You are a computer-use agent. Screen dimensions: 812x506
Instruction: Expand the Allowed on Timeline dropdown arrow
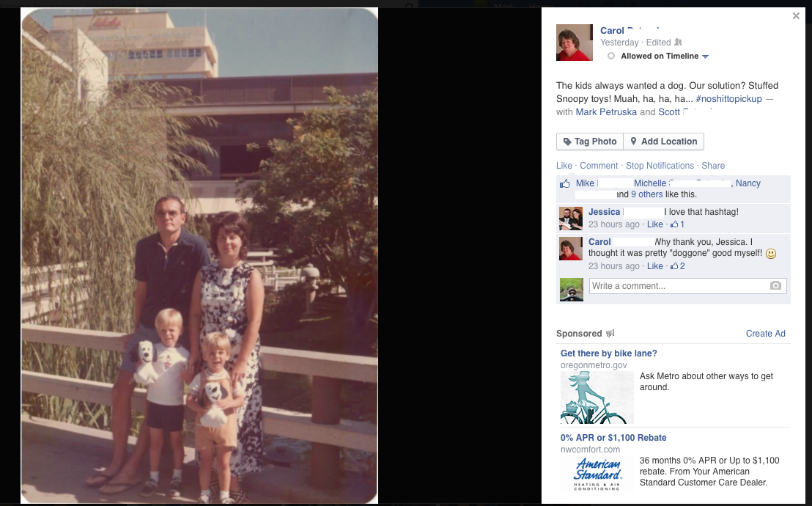[x=705, y=56]
